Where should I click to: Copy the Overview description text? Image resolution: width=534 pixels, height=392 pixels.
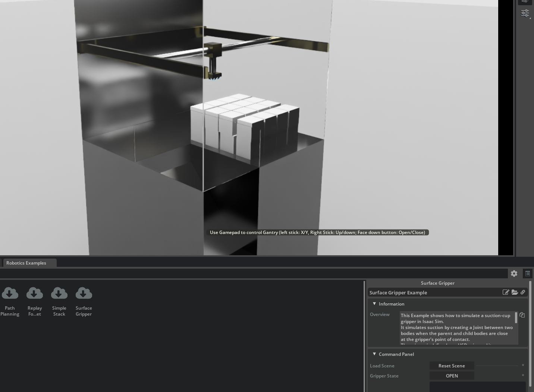pos(522,315)
